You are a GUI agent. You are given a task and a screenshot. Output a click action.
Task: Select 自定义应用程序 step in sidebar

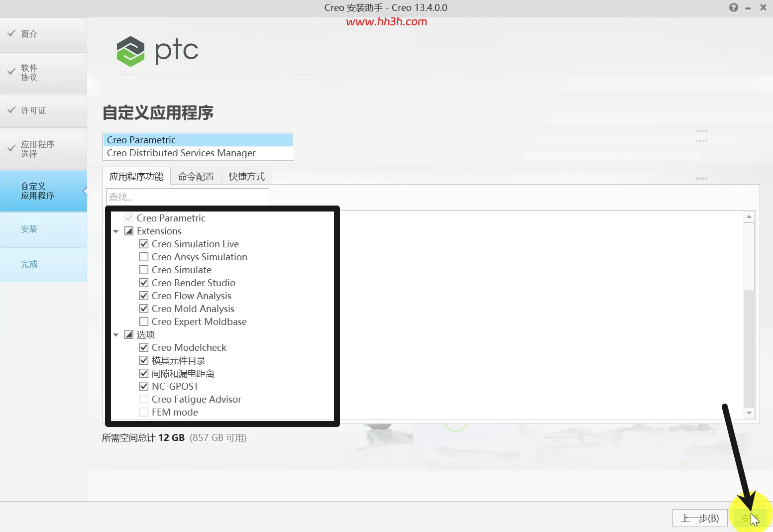(43, 191)
